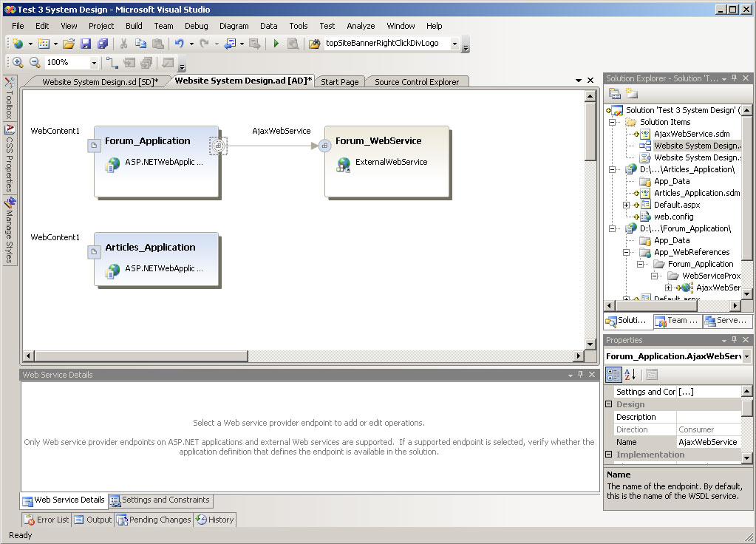Click the Cut scissors icon

coord(123,44)
